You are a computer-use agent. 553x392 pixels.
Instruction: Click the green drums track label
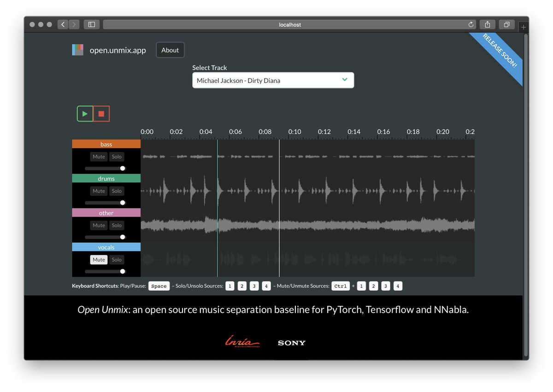pyautogui.click(x=106, y=178)
